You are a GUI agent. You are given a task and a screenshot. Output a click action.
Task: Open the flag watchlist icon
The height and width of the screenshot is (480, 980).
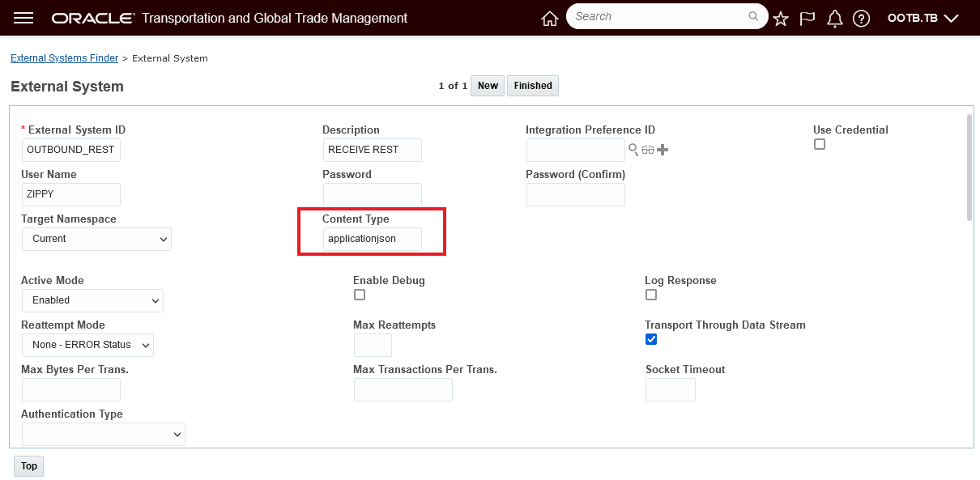807,19
